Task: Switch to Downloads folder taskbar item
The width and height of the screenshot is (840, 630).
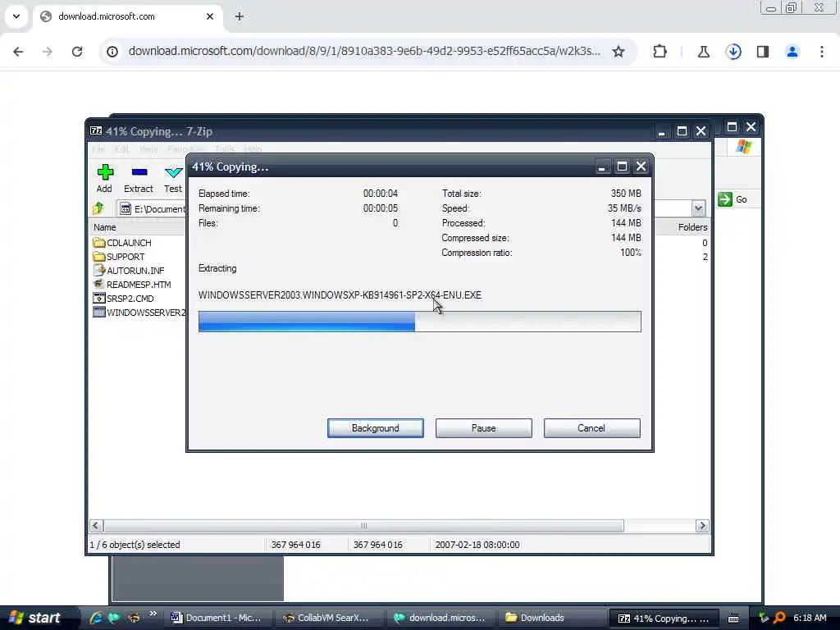Action: 552,618
